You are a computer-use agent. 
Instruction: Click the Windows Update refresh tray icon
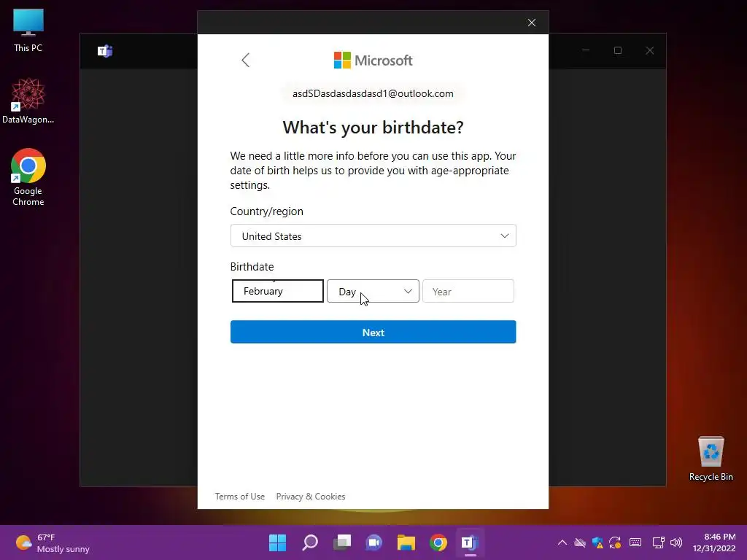[x=615, y=542]
